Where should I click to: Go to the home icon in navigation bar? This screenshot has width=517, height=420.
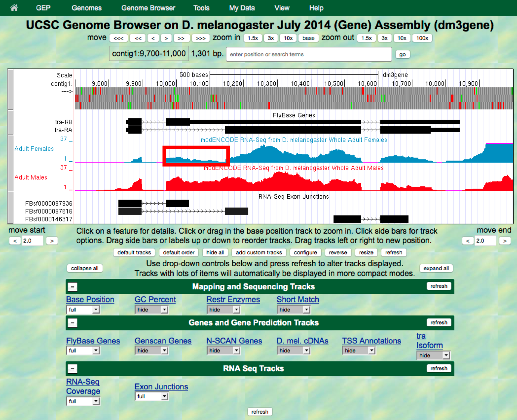(x=14, y=7)
